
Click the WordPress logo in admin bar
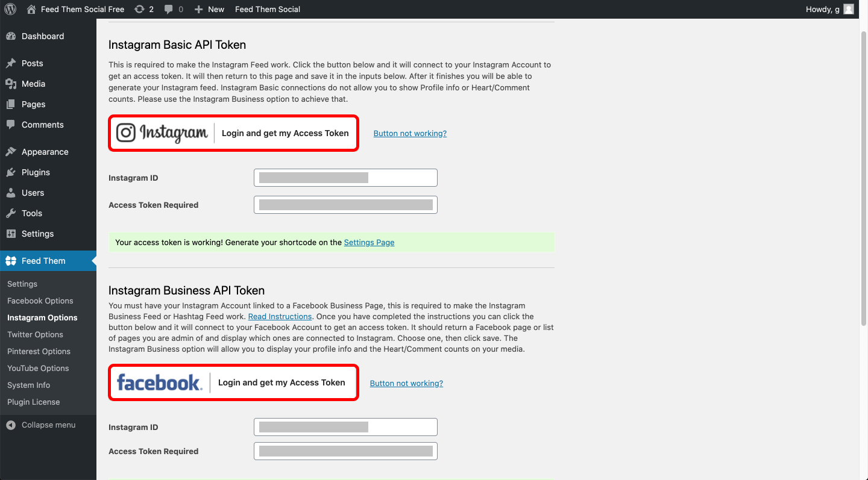[x=10, y=9]
